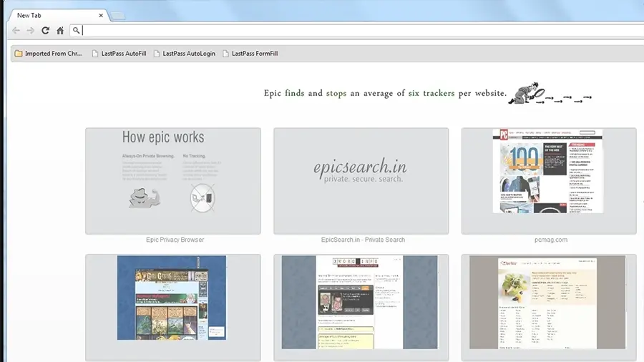Click the detective with magnifying glass image
Viewport: 644px width, 362px height.
[550, 93]
